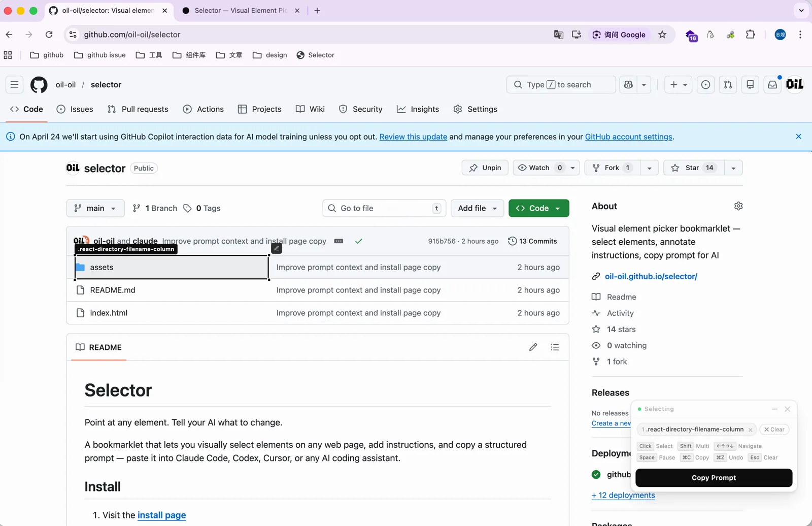The height and width of the screenshot is (526, 812).
Task: Open the assets folder
Action: point(101,267)
